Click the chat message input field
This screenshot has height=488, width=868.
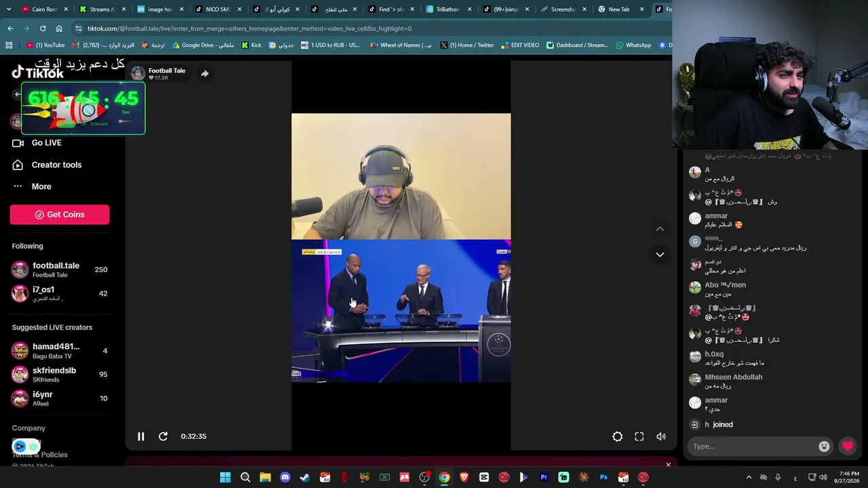coord(753,446)
